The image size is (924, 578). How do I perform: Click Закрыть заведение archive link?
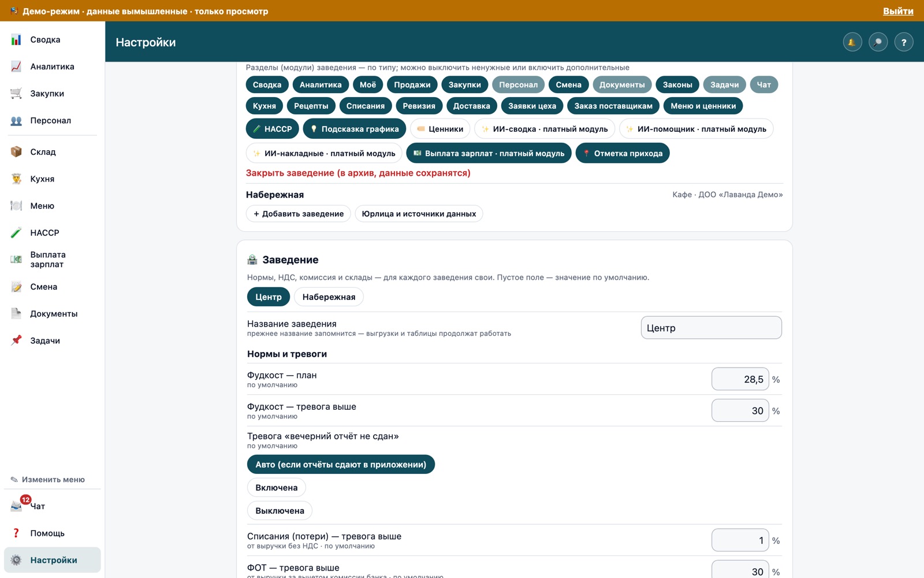pos(358,173)
